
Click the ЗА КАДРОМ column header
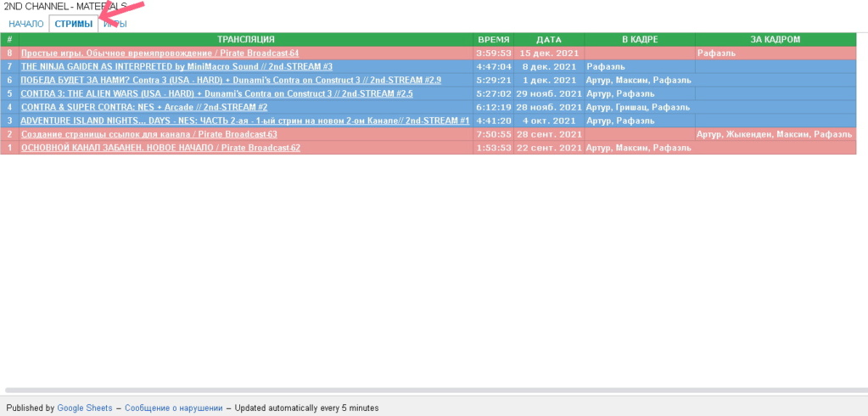[776, 39]
